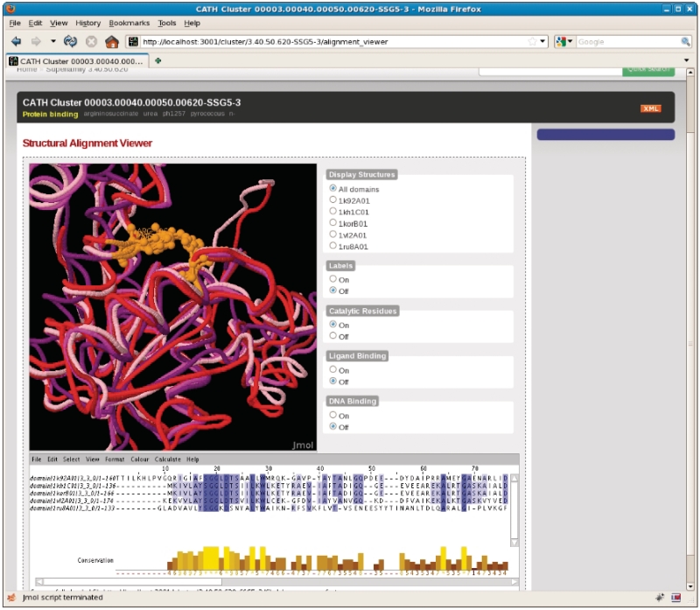Screen dimensions: 700x610
Task: Click the status bar add-on icon left of the flag
Action: pos(660,598)
